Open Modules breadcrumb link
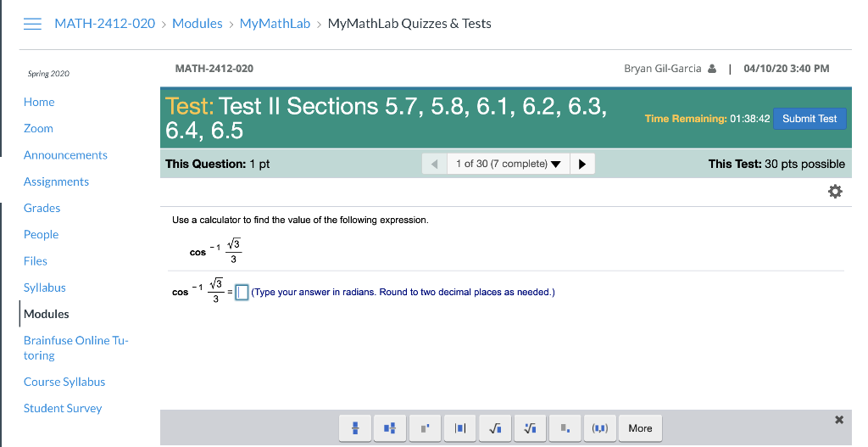Screen dimensions: 868x447 (x=197, y=24)
